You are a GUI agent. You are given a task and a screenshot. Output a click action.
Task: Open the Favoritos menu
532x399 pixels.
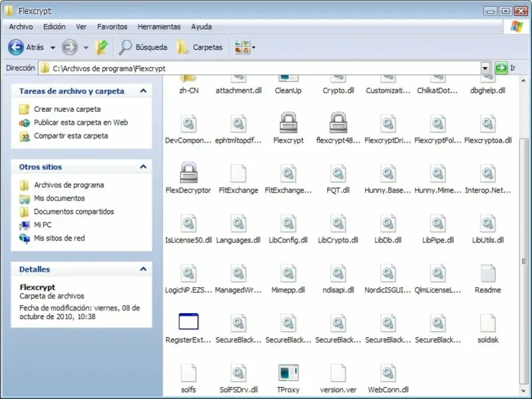click(112, 27)
